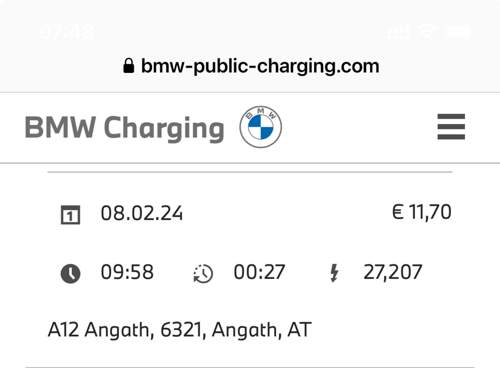The height and width of the screenshot is (368, 500).
Task: Click the charging duration history icon
Action: [203, 274]
